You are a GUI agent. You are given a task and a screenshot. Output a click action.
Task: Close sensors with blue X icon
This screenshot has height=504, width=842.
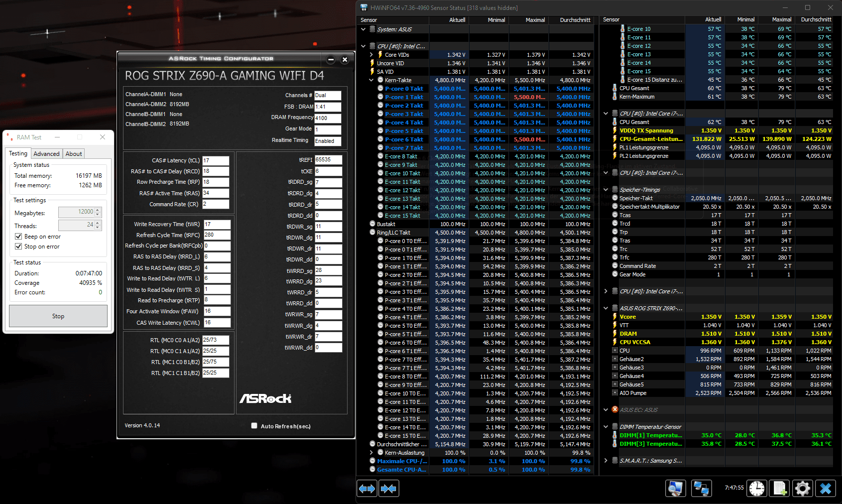826,489
